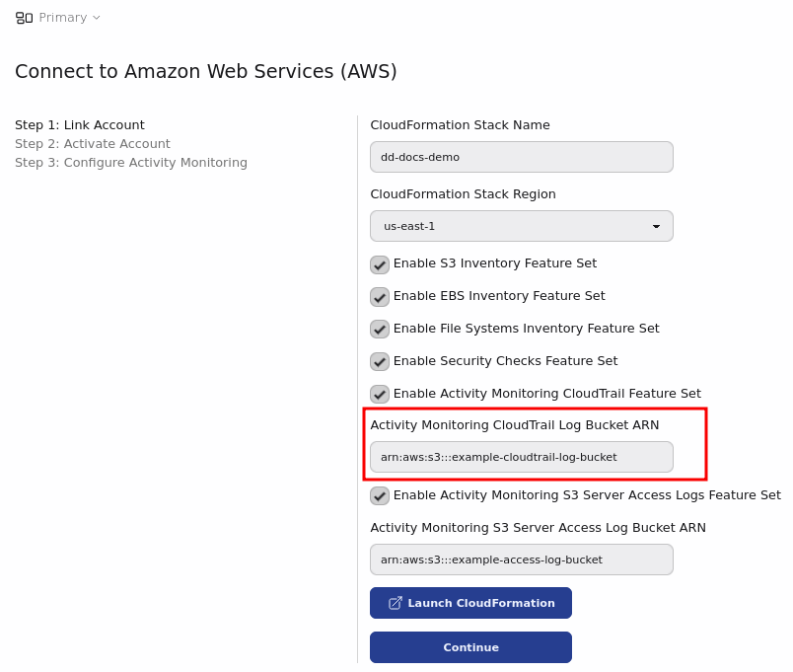This screenshot has height=672, width=793.
Task: Toggle Enable S3 Inventory Feature Set checkbox
Action: click(x=380, y=264)
